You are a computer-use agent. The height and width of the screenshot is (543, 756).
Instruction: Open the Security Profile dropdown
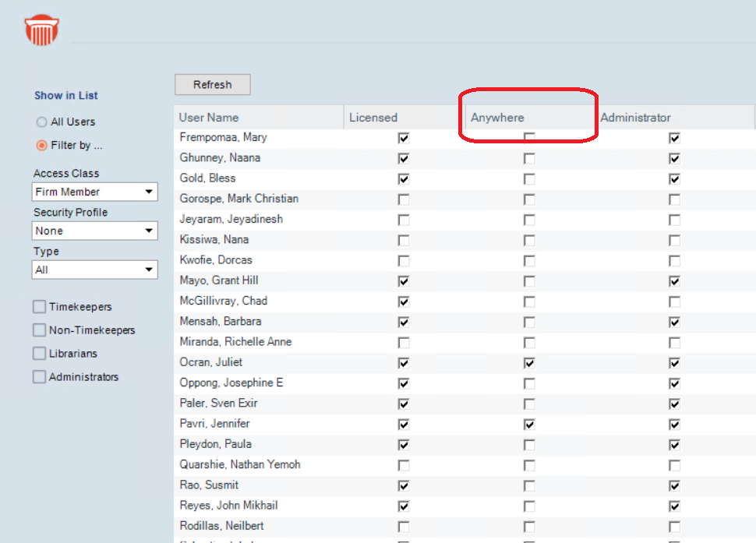(94, 231)
